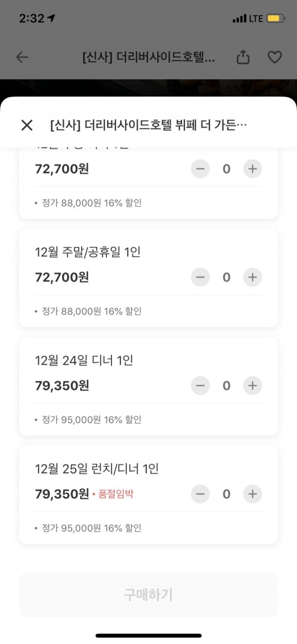Tap the heart wishlist icon
The image size is (297, 644).
click(275, 58)
